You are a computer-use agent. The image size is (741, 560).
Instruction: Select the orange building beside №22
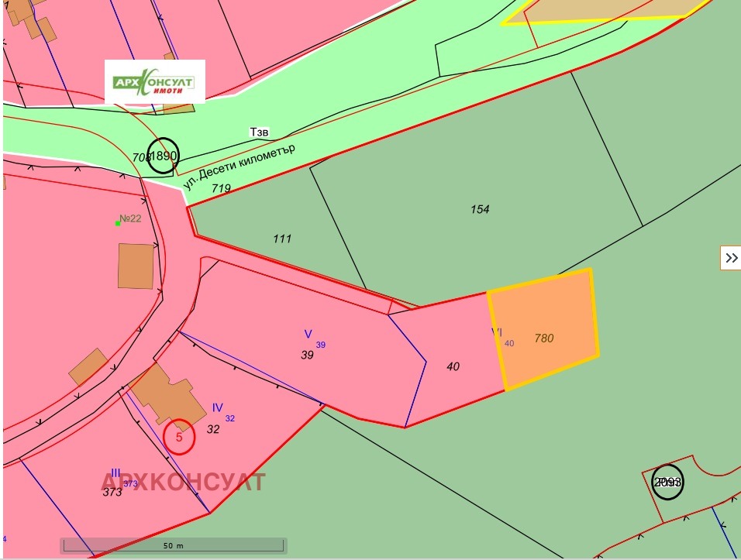136,266
